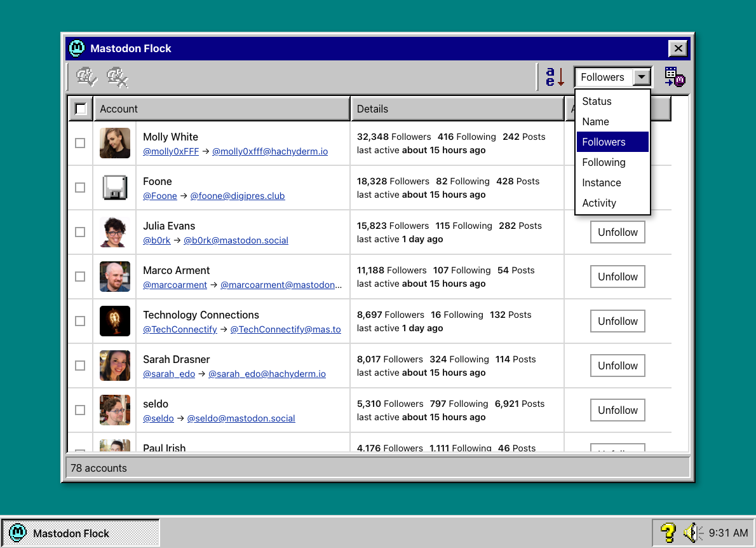
Task: Check the box for Sarah Drasner
Action: click(80, 366)
